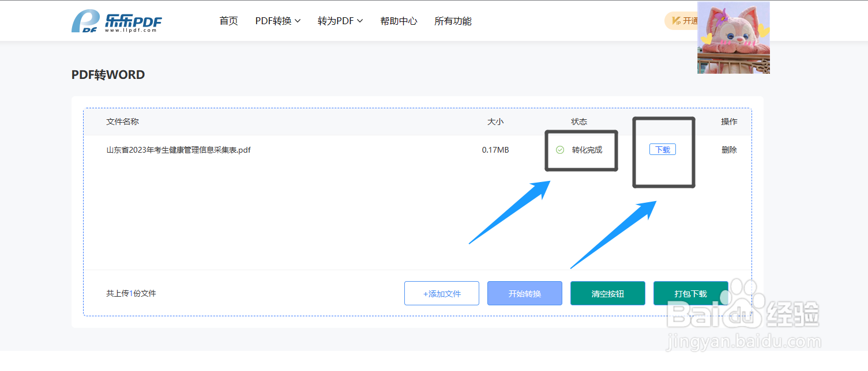
Task: Expand the 转为PDF dropdown menu
Action: pyautogui.click(x=340, y=21)
